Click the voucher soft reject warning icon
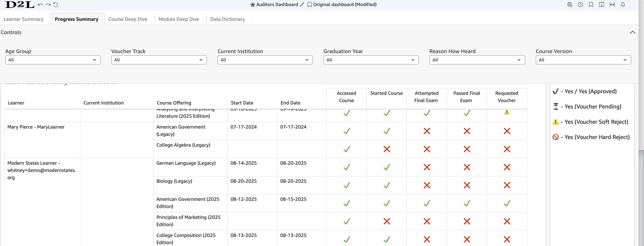 pos(507,112)
